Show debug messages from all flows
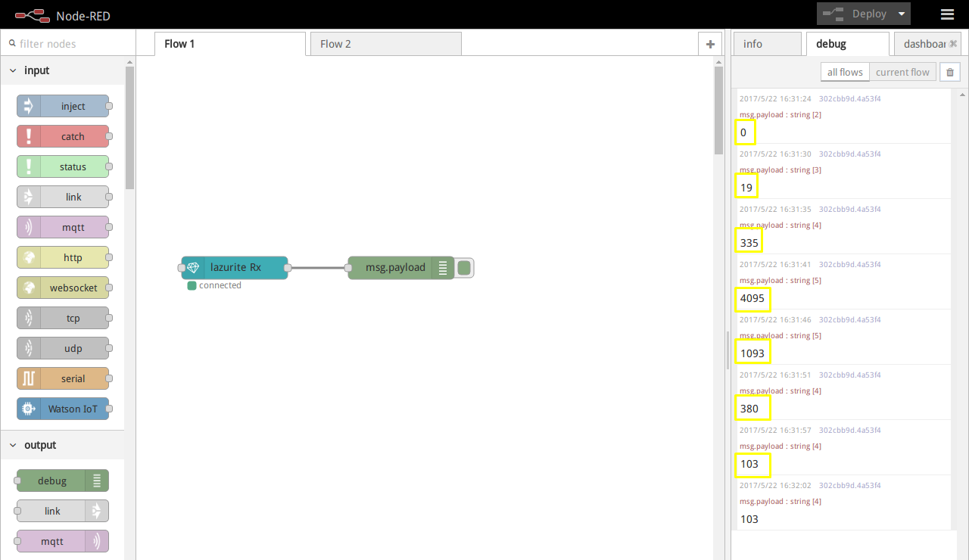This screenshot has width=969, height=560. tap(845, 72)
